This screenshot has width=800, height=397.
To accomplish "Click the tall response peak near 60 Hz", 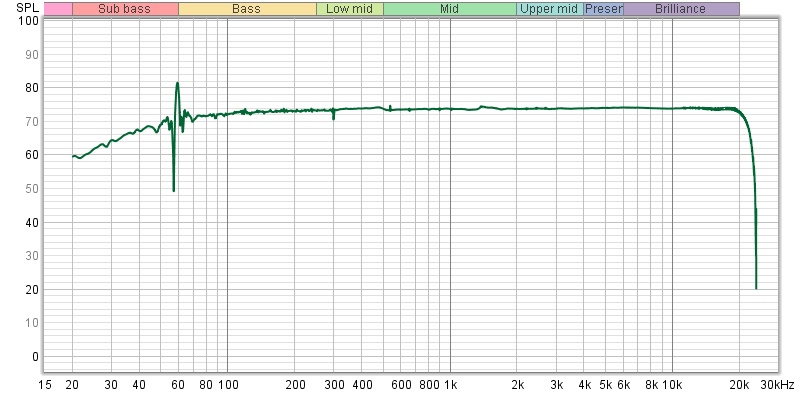I will pos(177,83).
